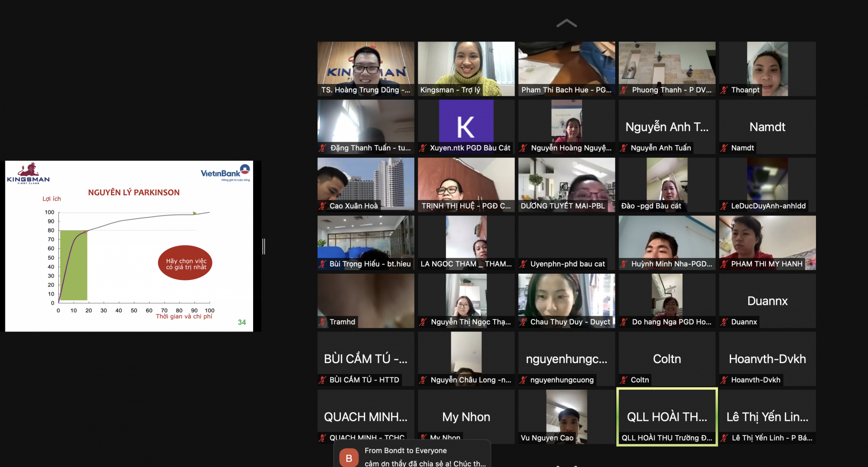This screenshot has height=467, width=868.
Task: Click the red oval callout on the slide
Action: (x=185, y=263)
